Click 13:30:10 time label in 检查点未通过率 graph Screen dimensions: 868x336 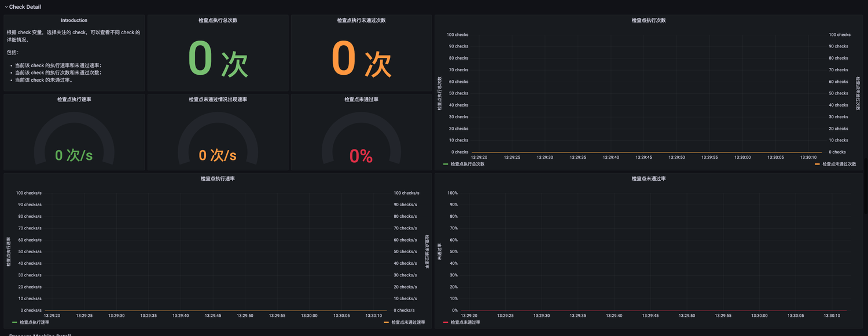pyautogui.click(x=832, y=316)
